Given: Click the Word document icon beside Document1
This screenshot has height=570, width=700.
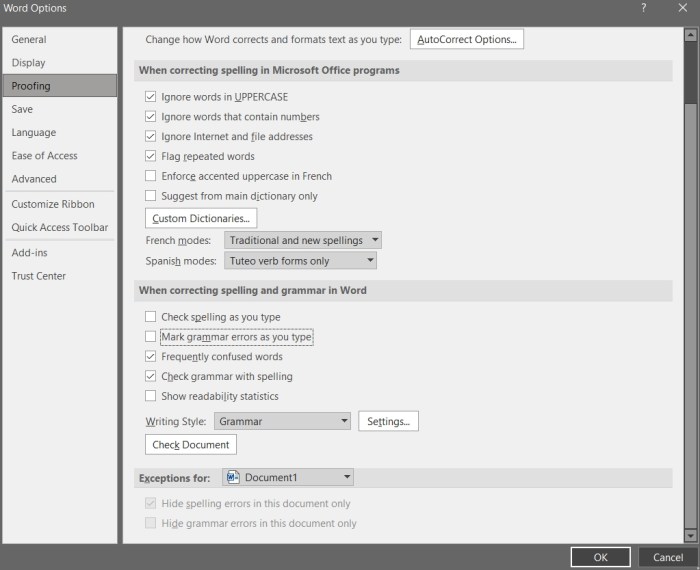Looking at the screenshot, I should click(233, 477).
